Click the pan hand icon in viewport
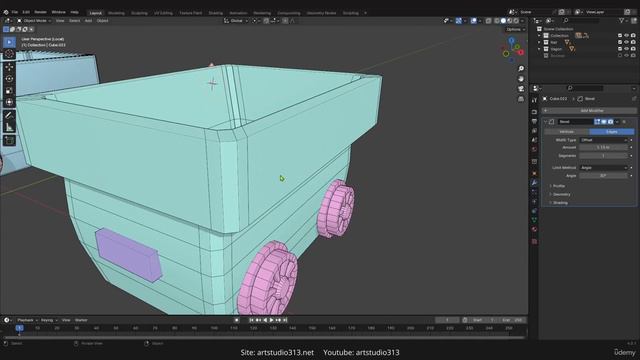The height and width of the screenshot is (360, 640). tap(521, 79)
